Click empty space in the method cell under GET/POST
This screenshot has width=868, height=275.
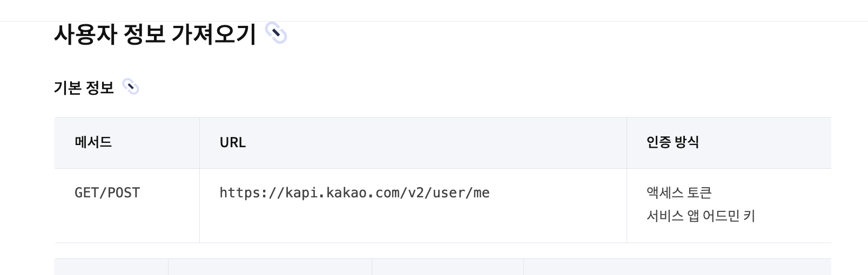pyautogui.click(x=127, y=224)
